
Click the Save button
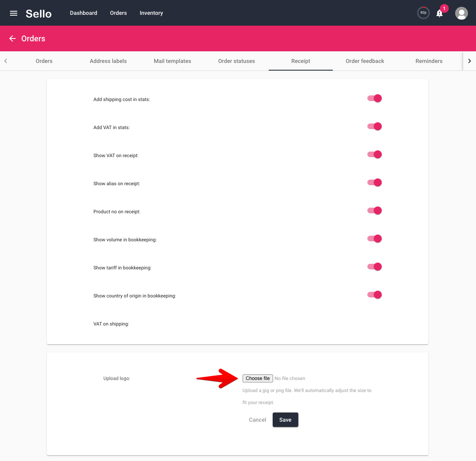coord(285,420)
